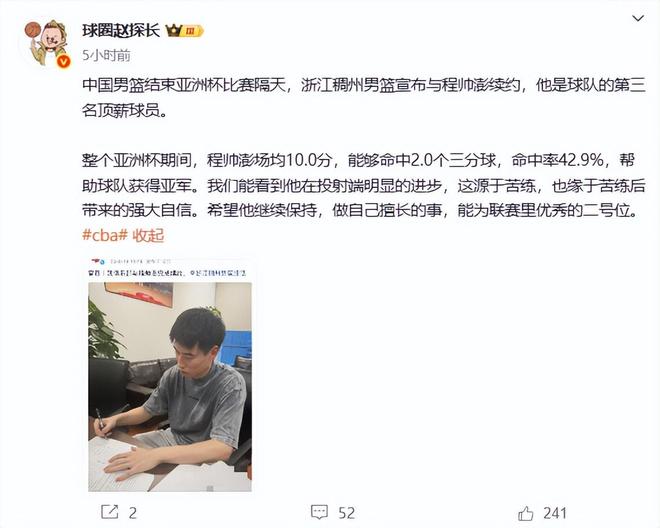The height and width of the screenshot is (528, 660).
Task: Click the repost count 2
Action: 133,513
